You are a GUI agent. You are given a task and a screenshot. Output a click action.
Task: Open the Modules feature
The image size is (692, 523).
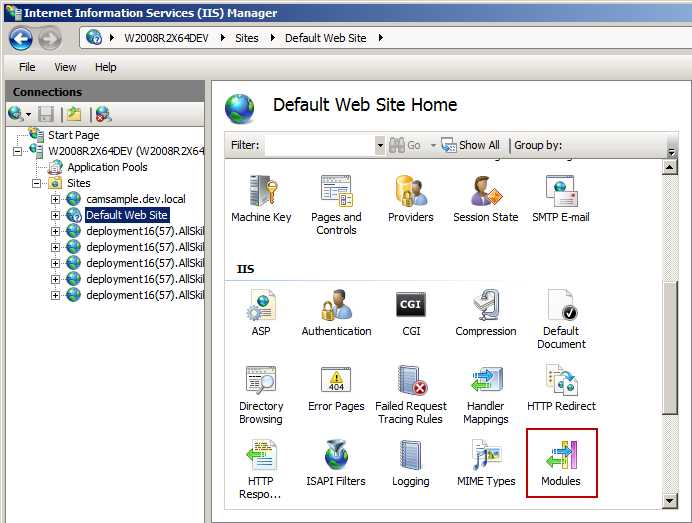tap(561, 463)
